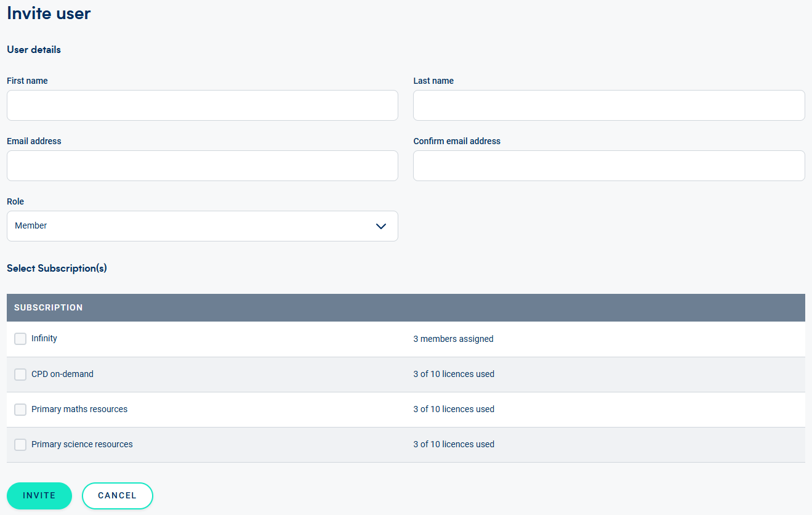Select the Confirm email address input
812x515 pixels.
click(608, 166)
